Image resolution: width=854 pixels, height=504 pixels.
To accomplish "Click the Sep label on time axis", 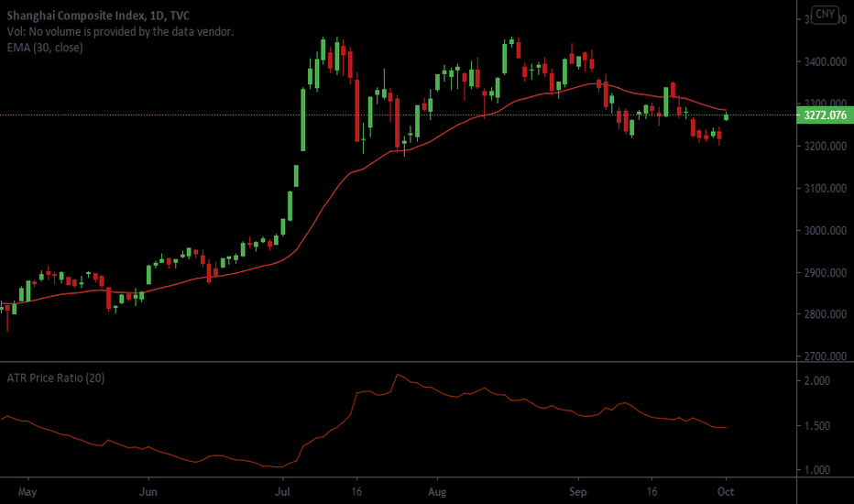I will [578, 492].
